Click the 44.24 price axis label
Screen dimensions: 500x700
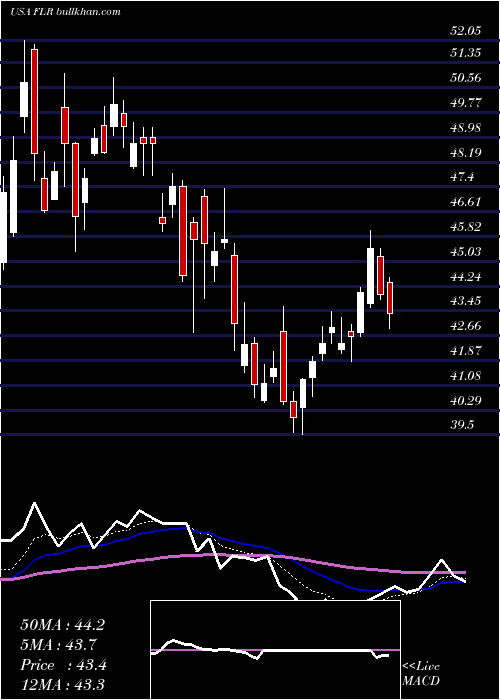point(466,277)
